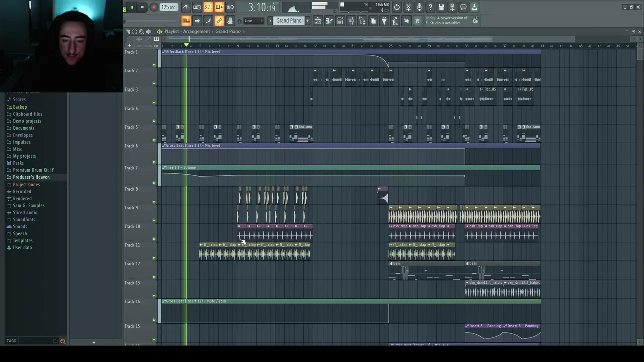Image resolution: width=644 pixels, height=362 pixels.
Task: Stop playback with the stop button
Action: (142, 7)
